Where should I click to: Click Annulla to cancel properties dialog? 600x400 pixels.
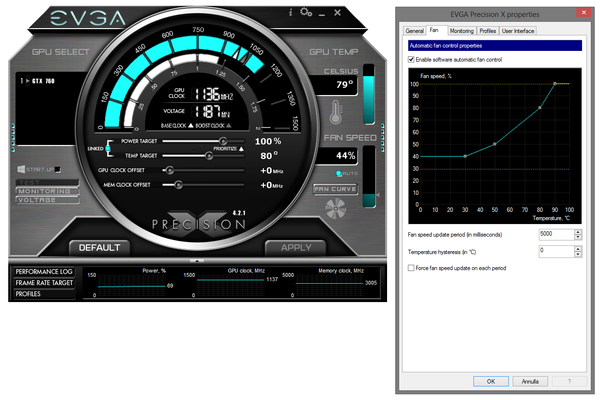pyautogui.click(x=530, y=381)
